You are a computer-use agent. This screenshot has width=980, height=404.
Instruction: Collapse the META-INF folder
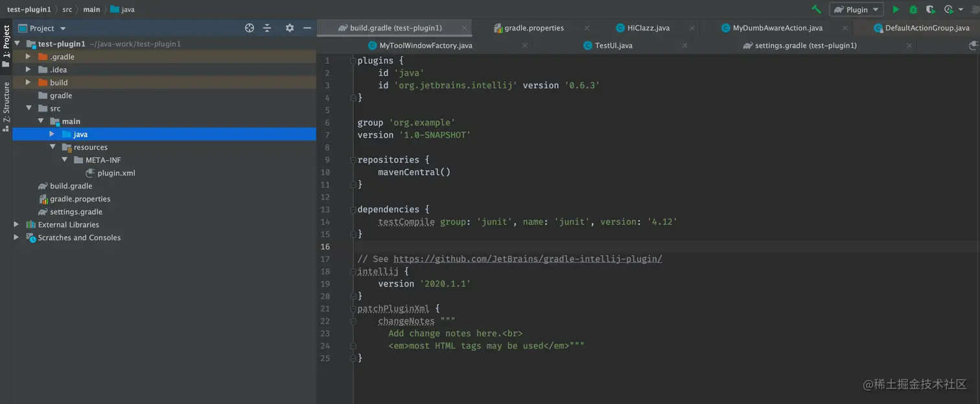(x=64, y=160)
